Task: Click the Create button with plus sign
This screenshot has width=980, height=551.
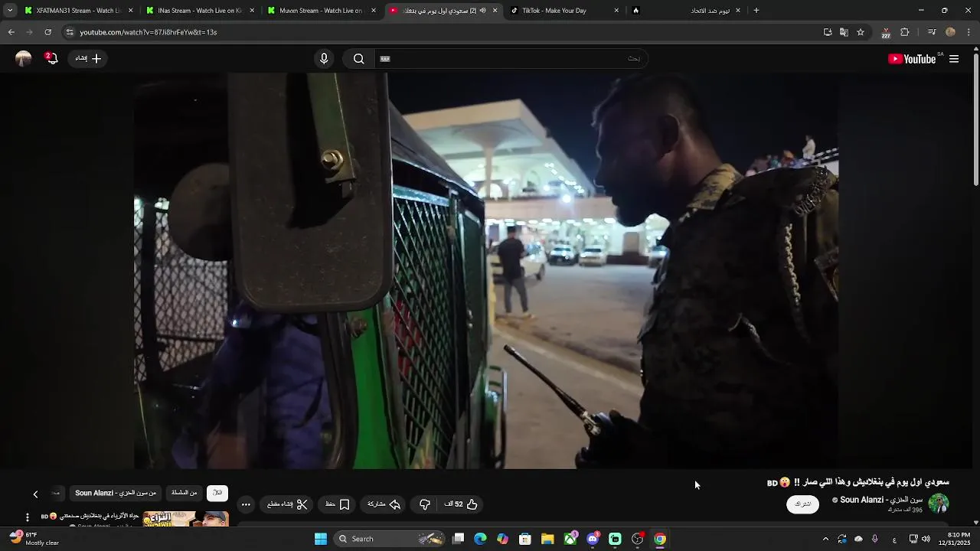Action: click(x=88, y=59)
